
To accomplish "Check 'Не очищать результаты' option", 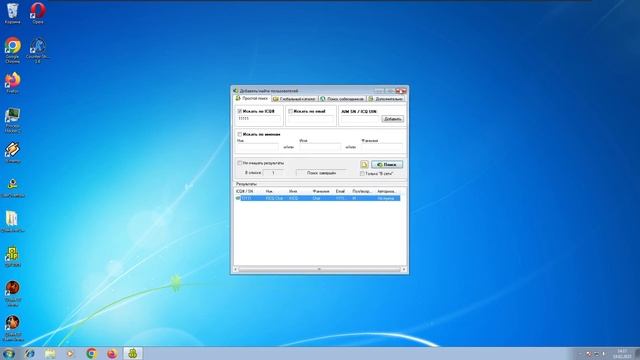I will pos(240,163).
